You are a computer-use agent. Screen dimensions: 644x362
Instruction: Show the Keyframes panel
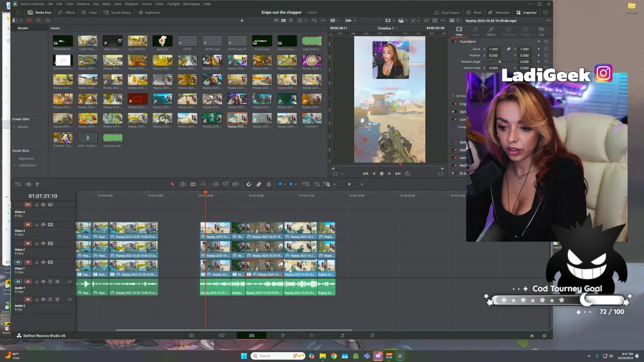coord(149,13)
